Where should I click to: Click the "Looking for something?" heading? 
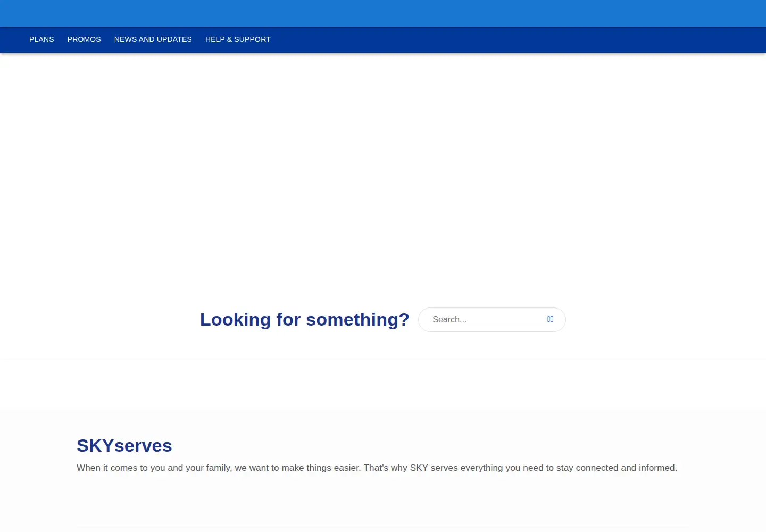305,320
